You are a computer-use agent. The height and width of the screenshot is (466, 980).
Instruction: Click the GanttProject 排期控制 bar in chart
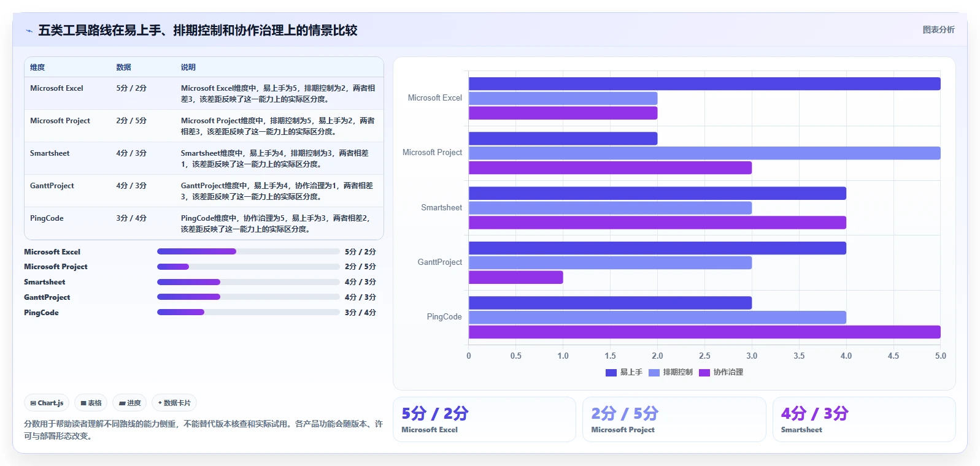pos(610,263)
